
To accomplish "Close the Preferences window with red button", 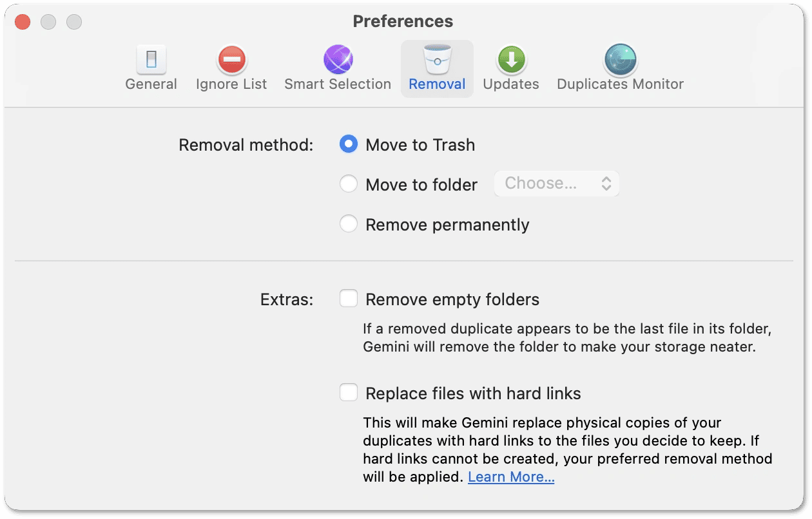I will point(23,22).
